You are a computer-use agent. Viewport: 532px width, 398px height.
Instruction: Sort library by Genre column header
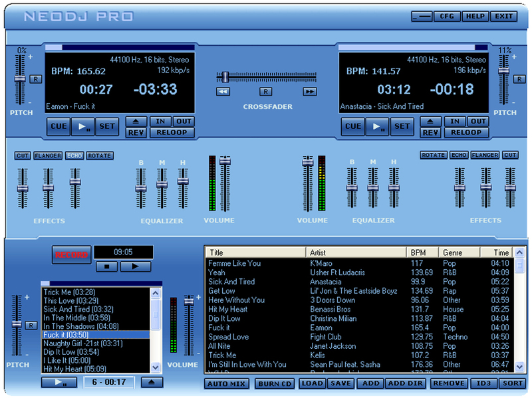(x=459, y=252)
